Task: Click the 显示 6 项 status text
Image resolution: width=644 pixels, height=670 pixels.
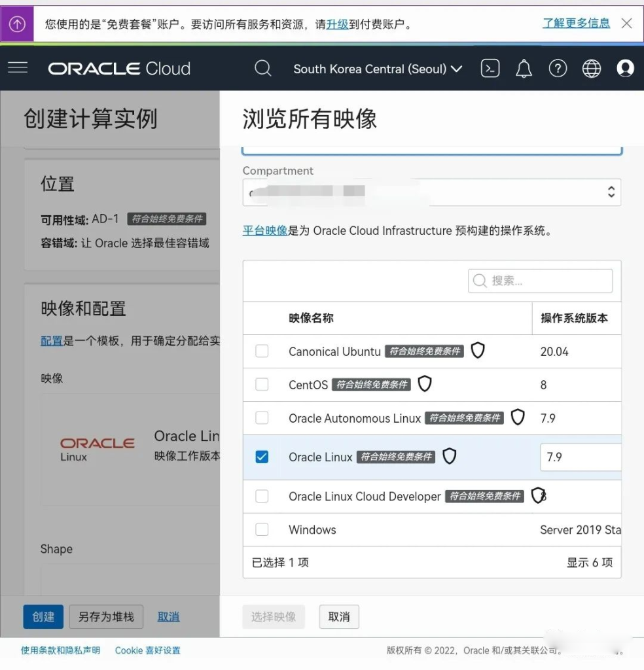Action: (x=590, y=562)
